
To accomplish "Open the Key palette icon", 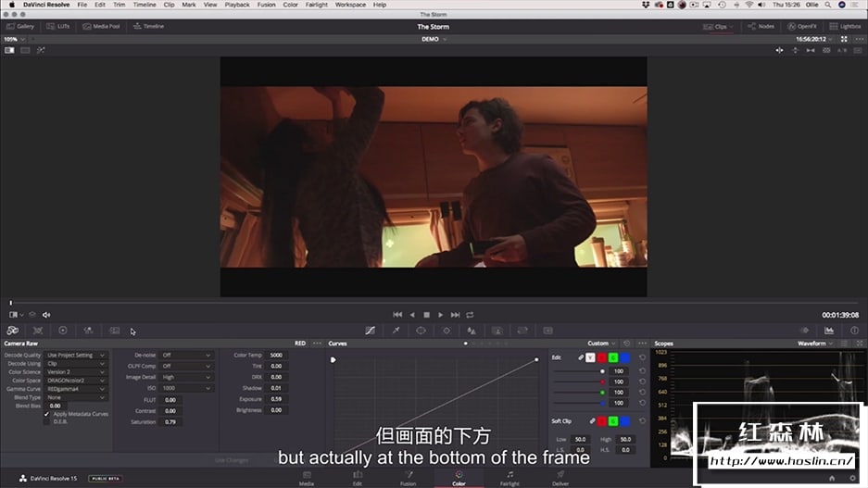I will (497, 331).
